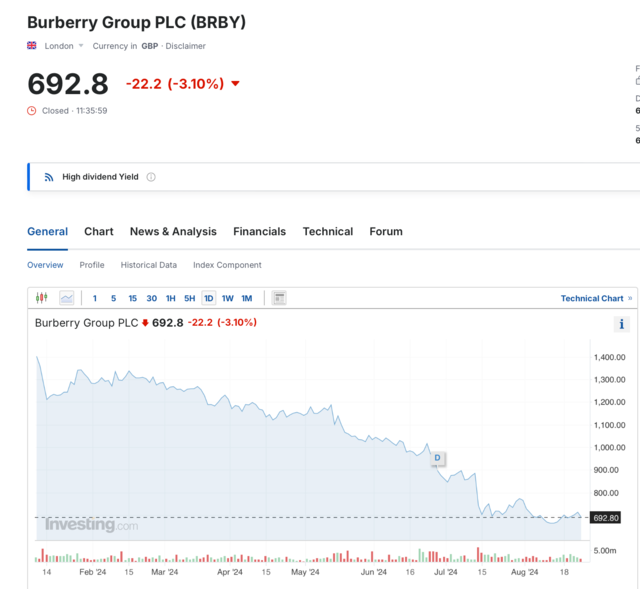Click the Burberry Group PLC (BRBY) heading
This screenshot has height=589, width=640.
pos(136,22)
